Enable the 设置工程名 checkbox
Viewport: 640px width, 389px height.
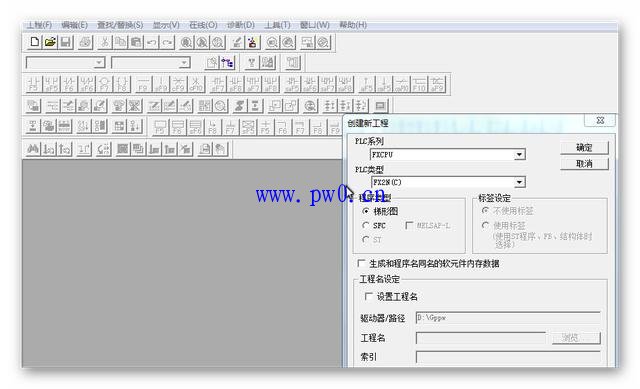368,296
